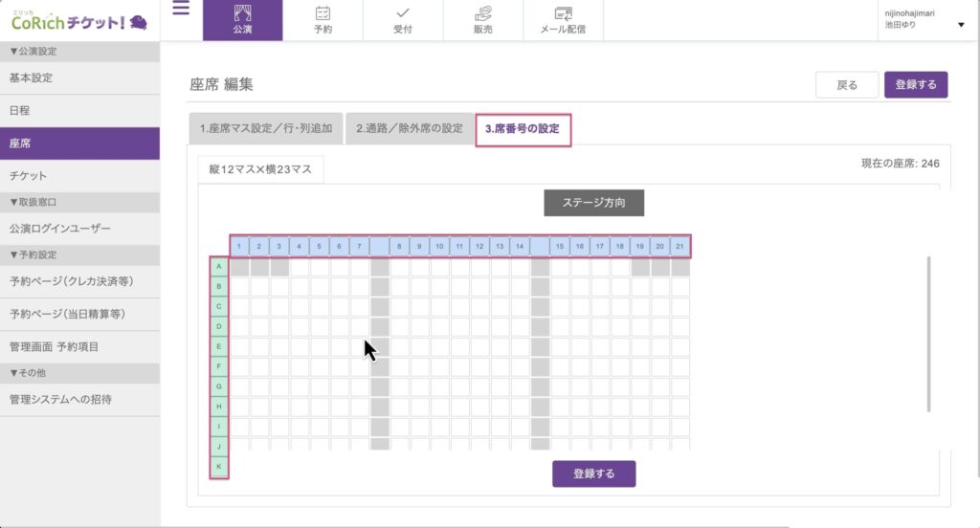Open the 公演 section in top navigation

coord(242,20)
